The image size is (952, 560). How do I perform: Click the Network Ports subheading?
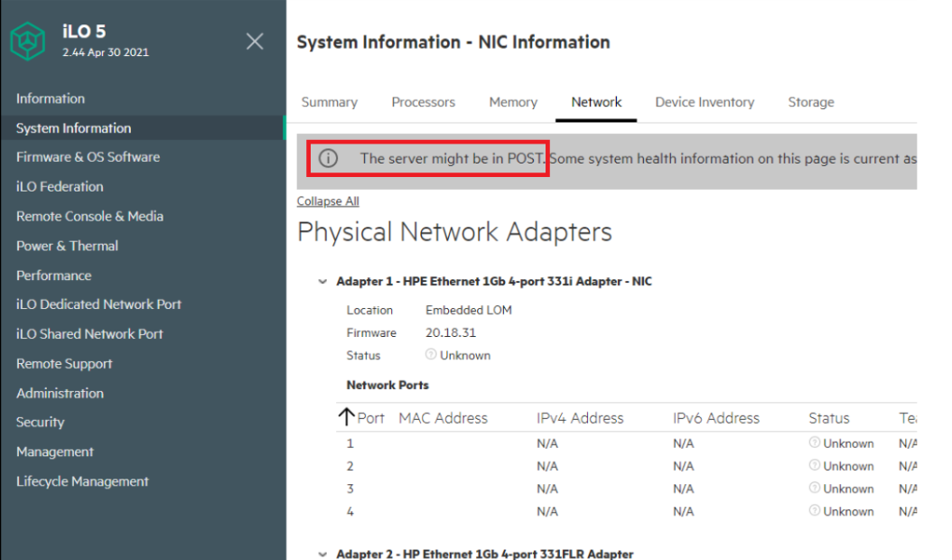[x=387, y=385]
